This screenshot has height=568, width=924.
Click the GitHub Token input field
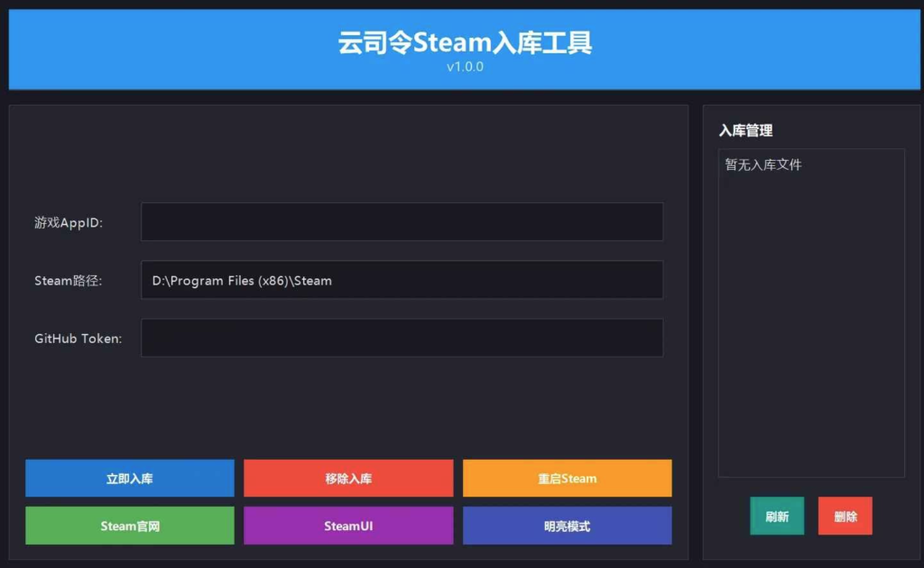click(x=402, y=337)
